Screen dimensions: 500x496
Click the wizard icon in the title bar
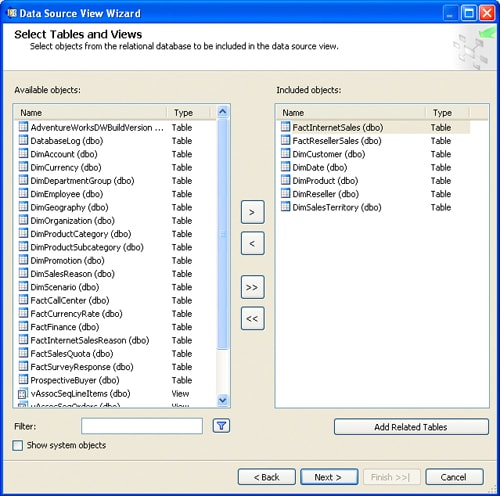(12, 13)
